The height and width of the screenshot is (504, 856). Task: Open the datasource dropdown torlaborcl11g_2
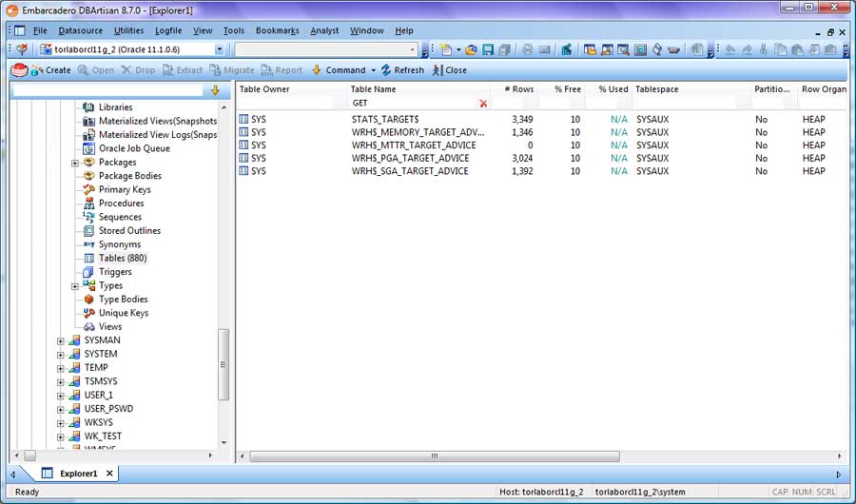219,49
